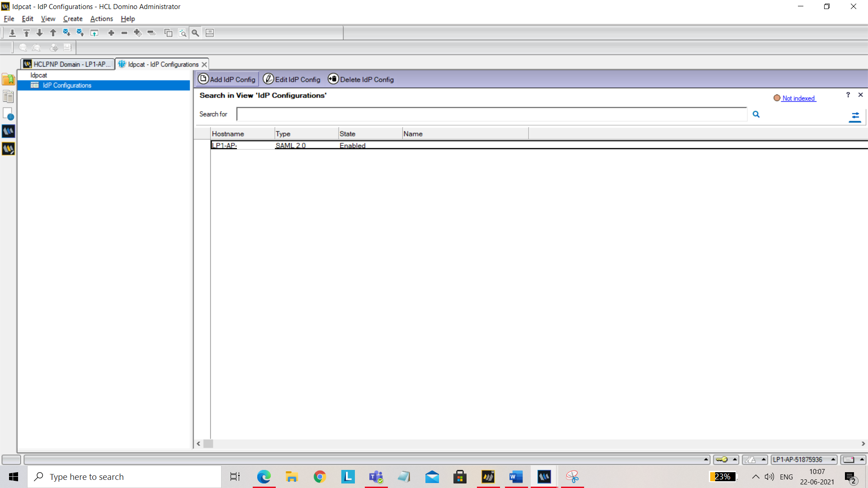The image size is (868, 488).
Task: Click the down-to-line arrow toolbar icon
Action: click(13, 33)
